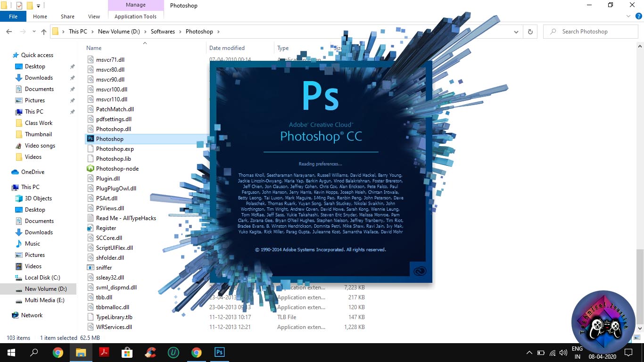Click Softwares in the address breadcrumb

click(x=163, y=32)
